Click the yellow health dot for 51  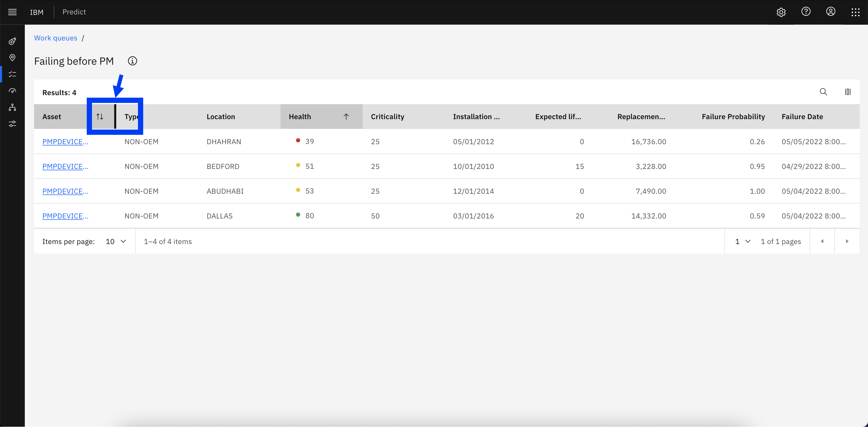298,165
